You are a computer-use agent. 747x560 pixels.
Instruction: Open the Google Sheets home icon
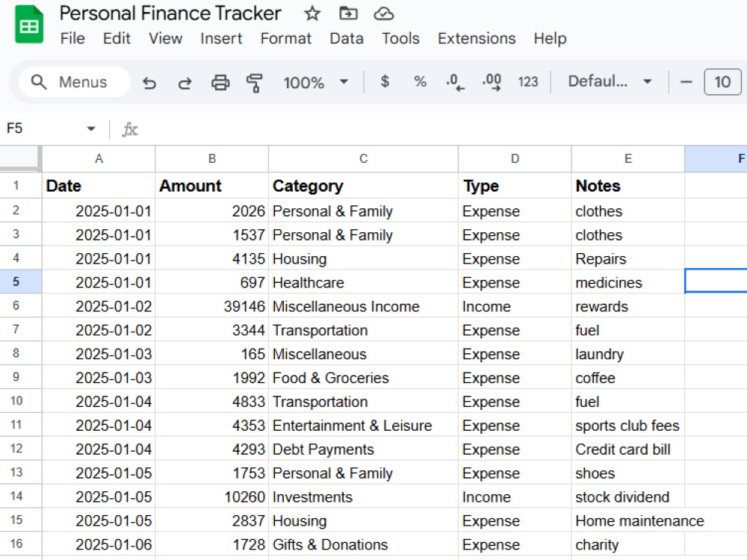click(x=29, y=25)
